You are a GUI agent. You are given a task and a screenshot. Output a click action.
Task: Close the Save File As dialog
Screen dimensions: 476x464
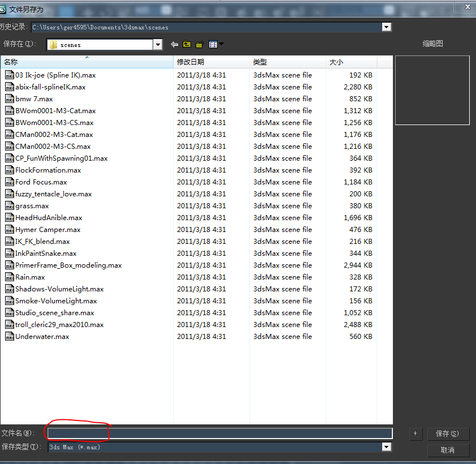pos(467,7)
